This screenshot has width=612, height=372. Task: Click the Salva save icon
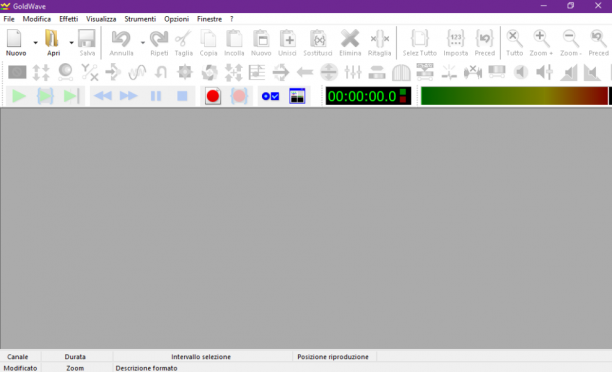coord(87,43)
